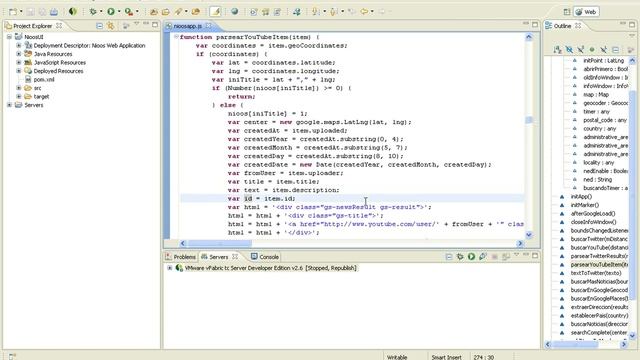Screen dimensions: 640x360
Task: Collapse all in the Outline view
Action: (616, 50)
